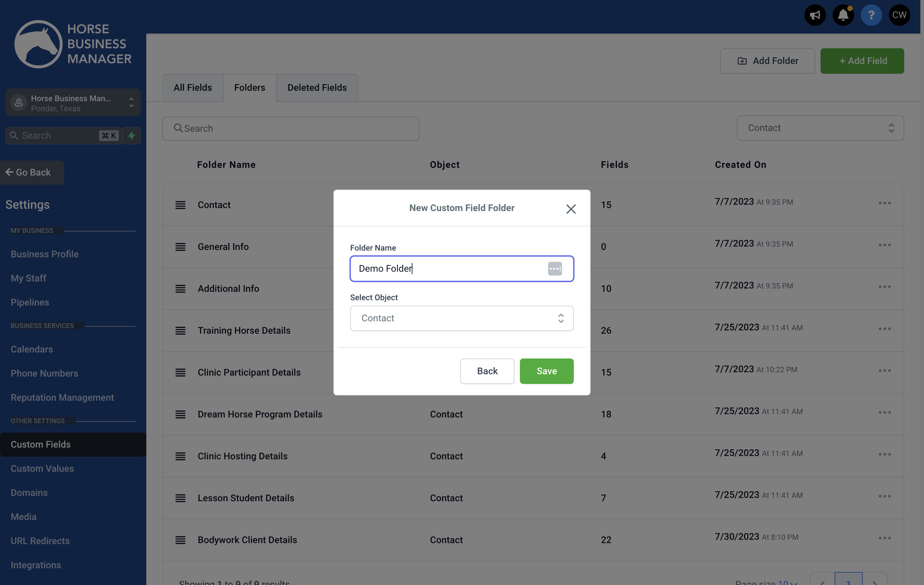This screenshot has height=585, width=924.
Task: Click drag handle of Training Horse Details row
Action: pyautogui.click(x=180, y=331)
